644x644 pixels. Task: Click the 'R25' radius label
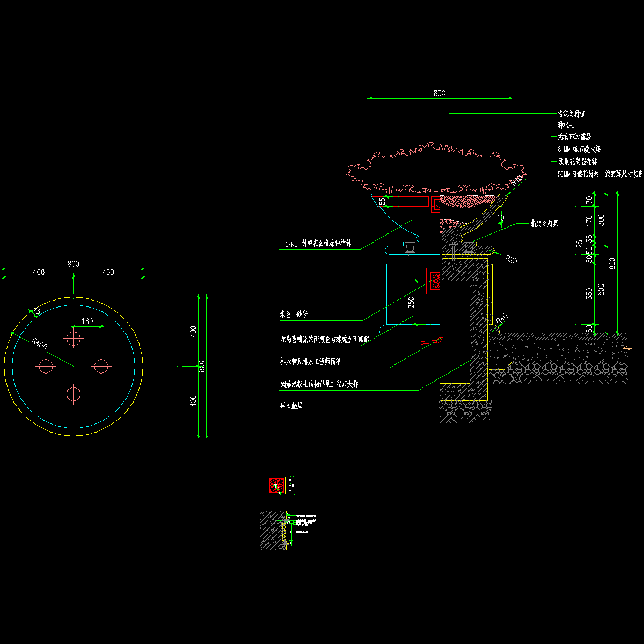pyautogui.click(x=511, y=259)
